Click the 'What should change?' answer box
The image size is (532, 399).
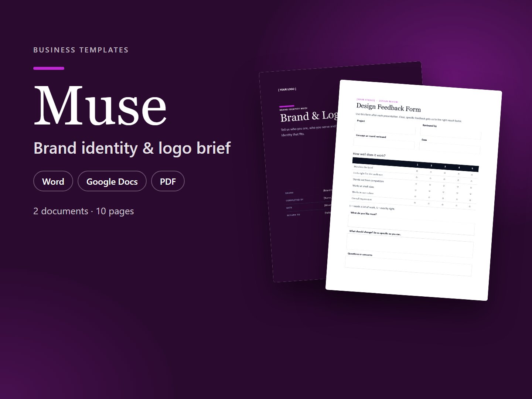tap(410, 246)
